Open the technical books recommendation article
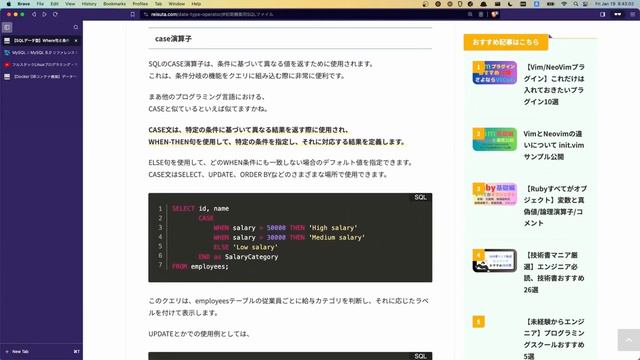Viewport: 640px width, 360px height. pos(554,272)
